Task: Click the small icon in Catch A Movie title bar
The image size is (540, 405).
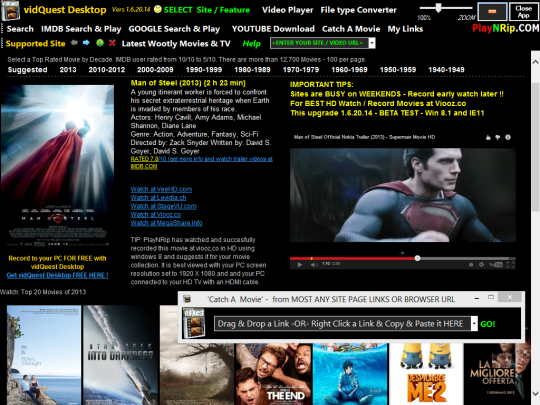Action: pyautogui.click(x=187, y=299)
